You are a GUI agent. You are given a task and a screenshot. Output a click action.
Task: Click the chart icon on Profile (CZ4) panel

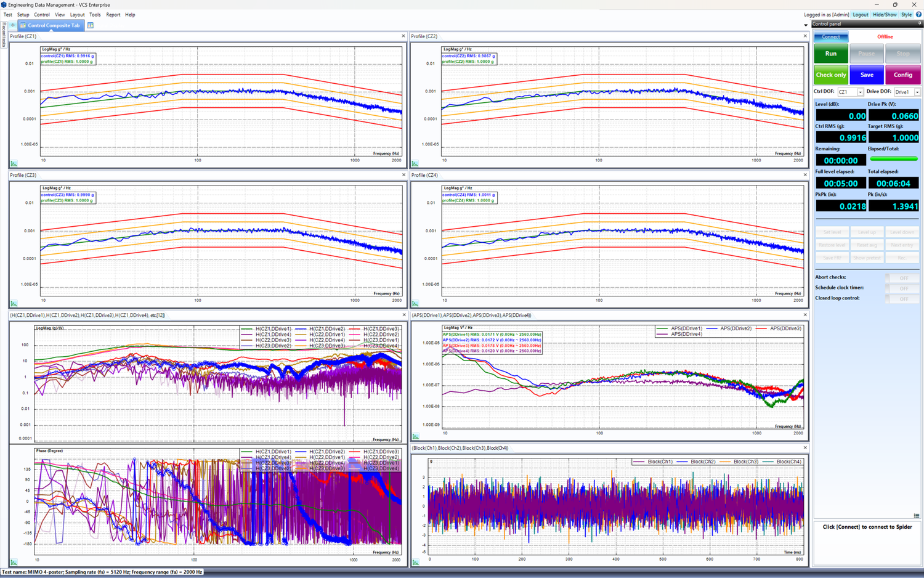tap(415, 303)
